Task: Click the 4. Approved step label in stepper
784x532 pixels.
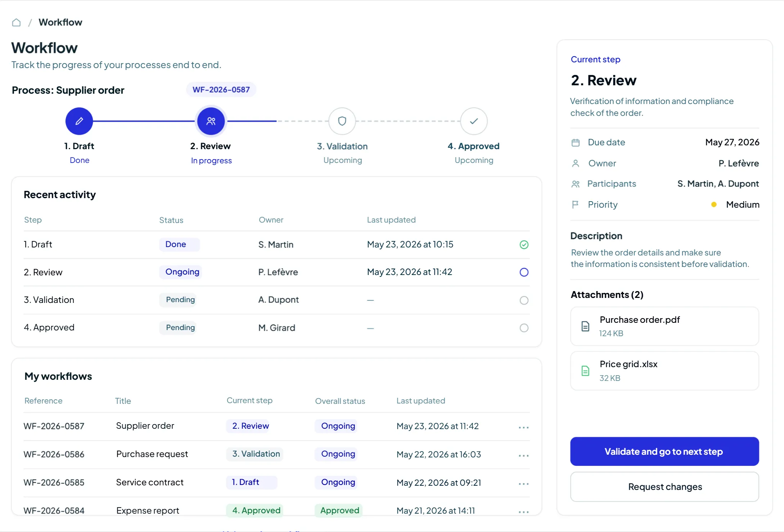Action: click(x=474, y=146)
